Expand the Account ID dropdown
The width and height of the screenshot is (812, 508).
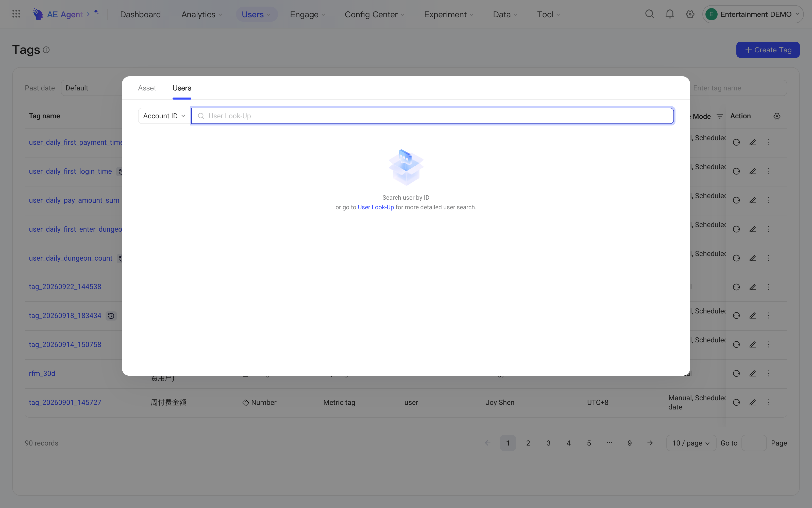[x=164, y=116]
